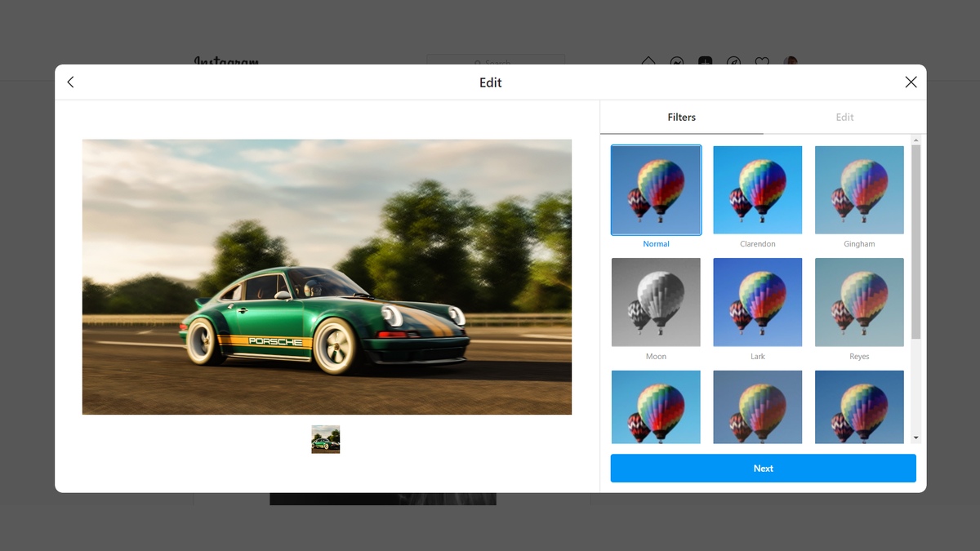Viewport: 980px width, 551px height.
Task: Apply the Gingham filter
Action: [859, 189]
